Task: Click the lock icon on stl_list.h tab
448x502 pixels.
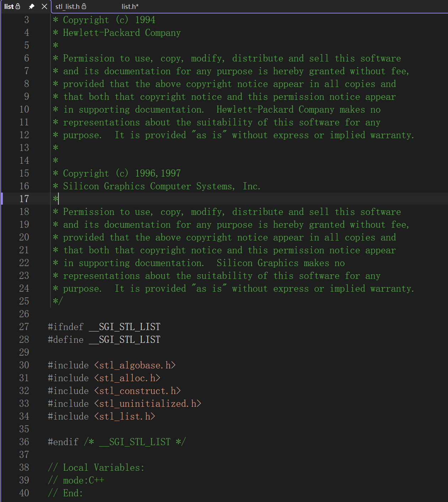Action: 84,6
